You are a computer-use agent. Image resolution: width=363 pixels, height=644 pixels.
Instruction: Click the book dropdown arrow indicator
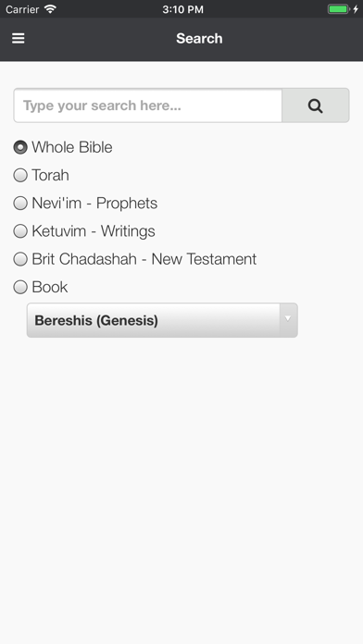(x=288, y=319)
